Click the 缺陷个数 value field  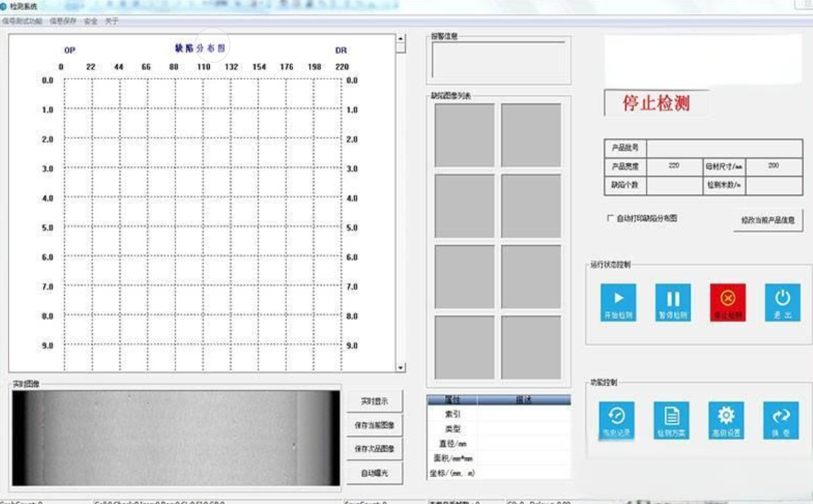tap(674, 185)
